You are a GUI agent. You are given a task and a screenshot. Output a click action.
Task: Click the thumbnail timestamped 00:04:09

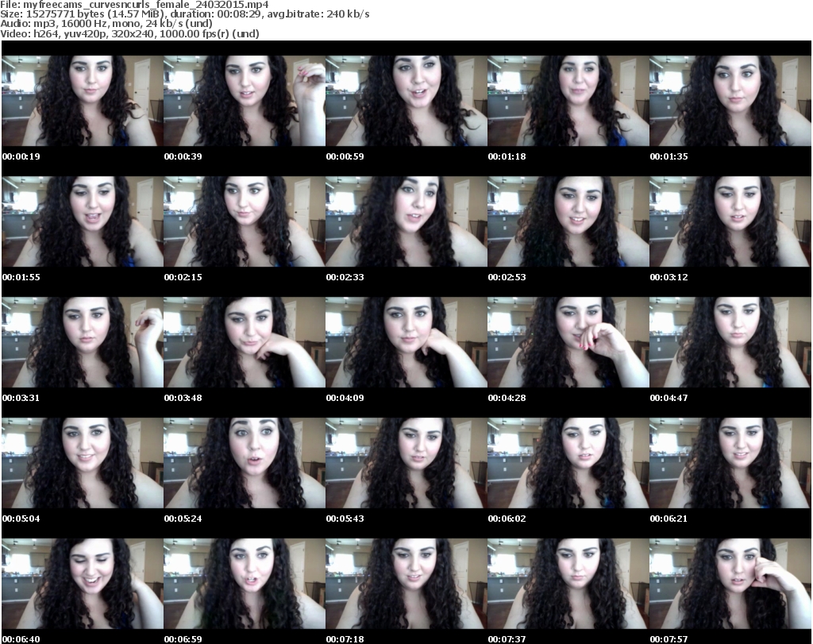pyautogui.click(x=406, y=342)
